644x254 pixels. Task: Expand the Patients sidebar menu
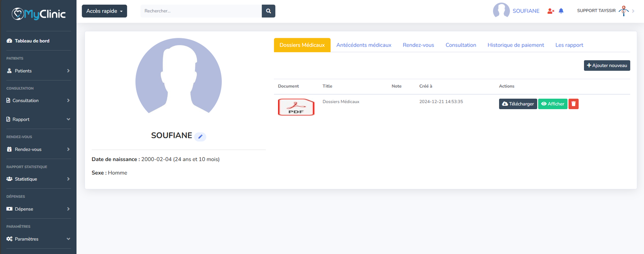click(38, 71)
